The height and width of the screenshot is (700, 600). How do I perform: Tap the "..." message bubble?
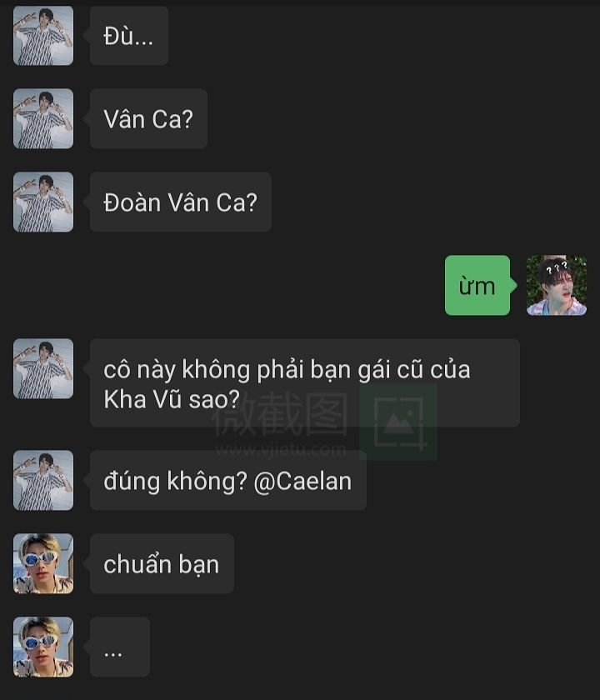pos(120,647)
